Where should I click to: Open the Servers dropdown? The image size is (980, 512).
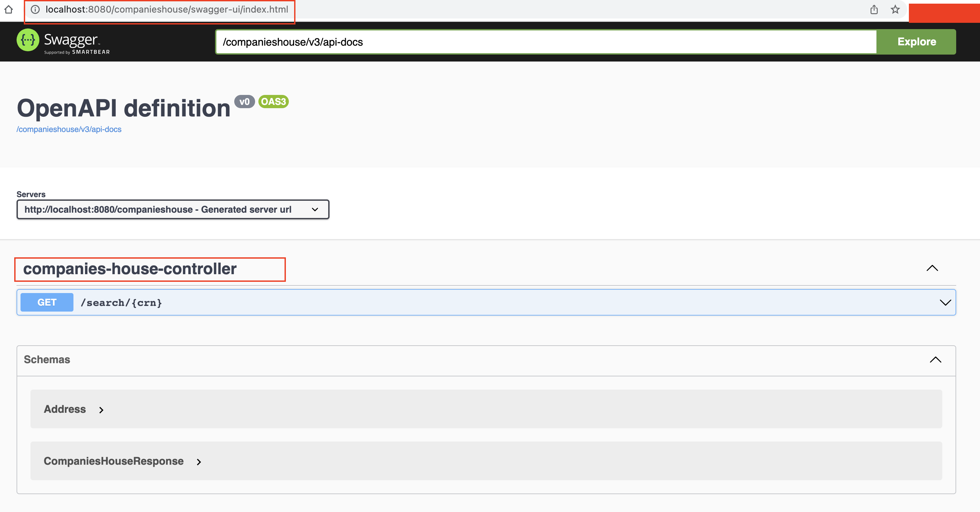click(x=173, y=210)
